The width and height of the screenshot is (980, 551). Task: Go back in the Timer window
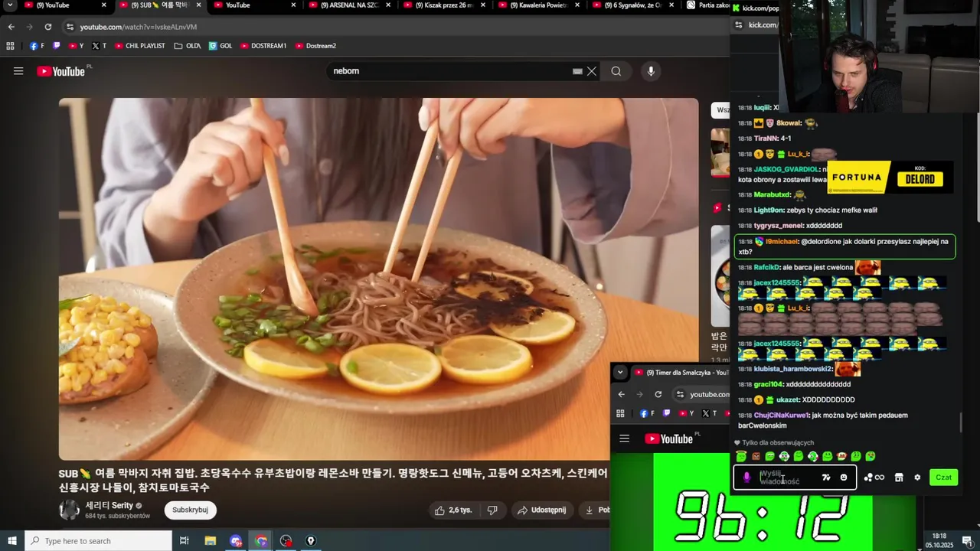pyautogui.click(x=621, y=394)
